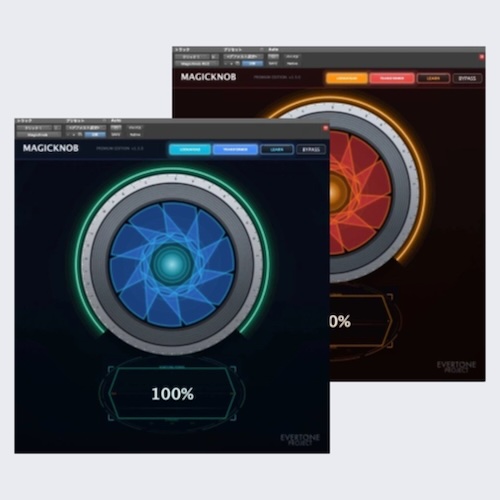
Task: Open the MagicKnob plug-in selector dropdown
Action: 39,135
